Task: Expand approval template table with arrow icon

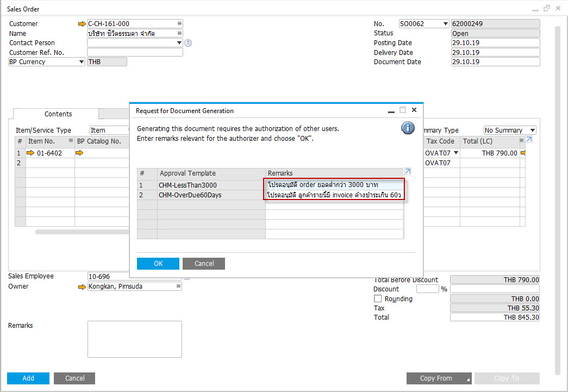Action: pyautogui.click(x=408, y=171)
